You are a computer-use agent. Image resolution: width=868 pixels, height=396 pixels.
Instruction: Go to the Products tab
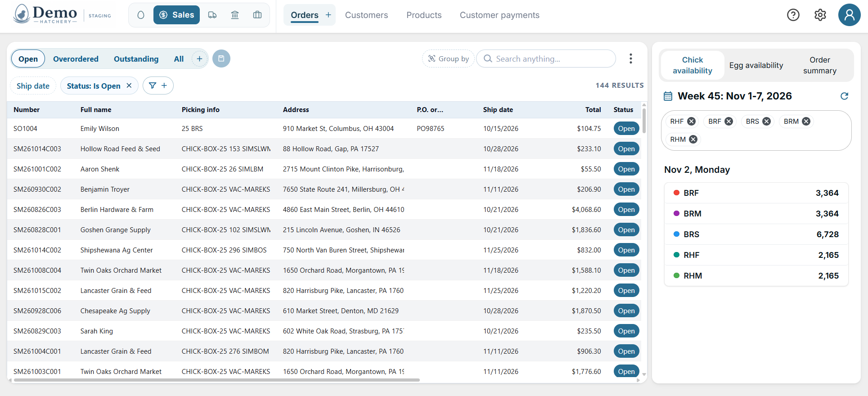pyautogui.click(x=424, y=15)
